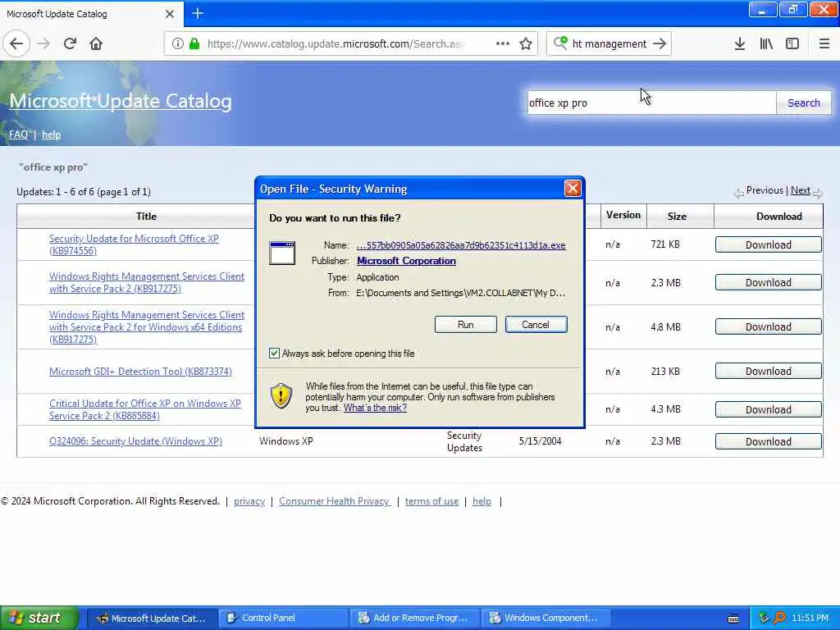Open Security Update for Microsoft Office XP link
840x630 pixels.
point(134,244)
